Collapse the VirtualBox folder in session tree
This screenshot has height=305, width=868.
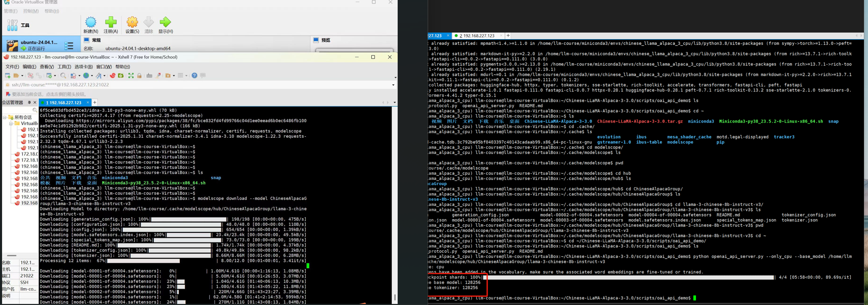(11, 124)
